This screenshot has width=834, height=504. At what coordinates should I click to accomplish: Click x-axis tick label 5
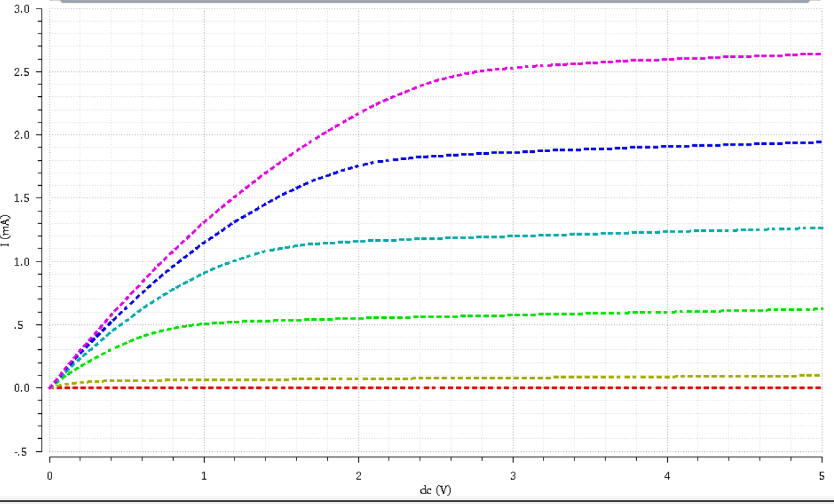821,476
